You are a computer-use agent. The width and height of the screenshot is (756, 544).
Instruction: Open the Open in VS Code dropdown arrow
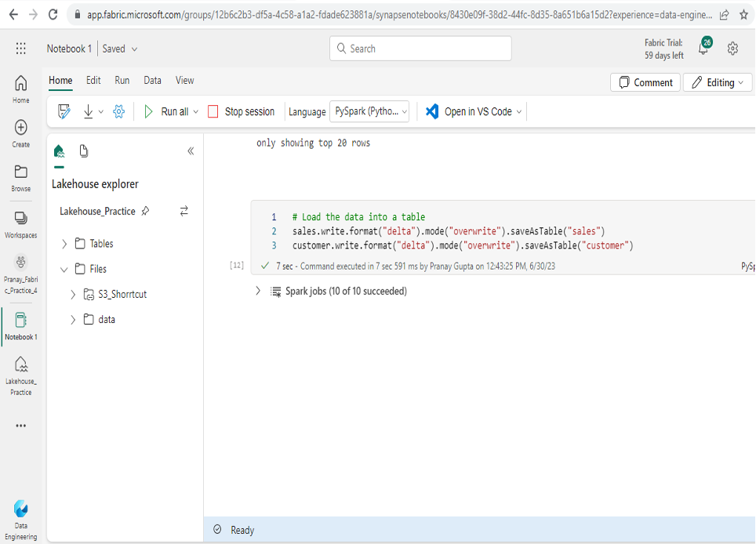pyautogui.click(x=519, y=112)
